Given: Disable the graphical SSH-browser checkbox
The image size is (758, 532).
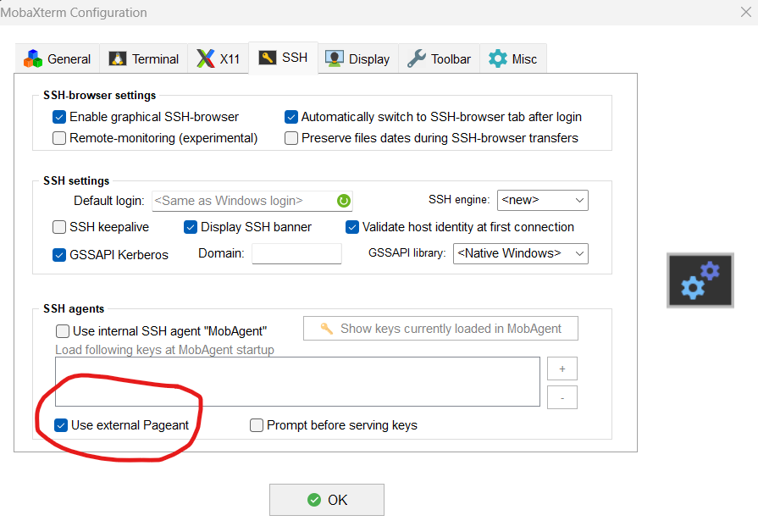Looking at the screenshot, I should (x=59, y=117).
